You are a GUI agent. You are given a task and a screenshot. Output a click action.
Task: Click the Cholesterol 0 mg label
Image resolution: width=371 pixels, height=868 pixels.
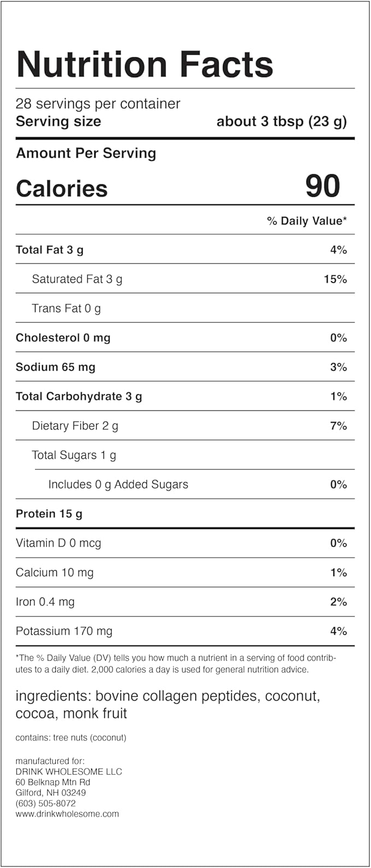63,338
